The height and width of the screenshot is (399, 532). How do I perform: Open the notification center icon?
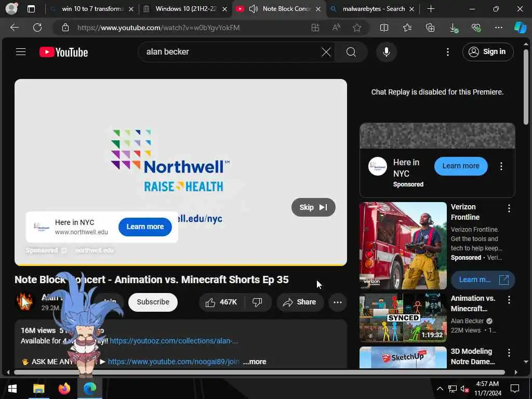[515, 389]
